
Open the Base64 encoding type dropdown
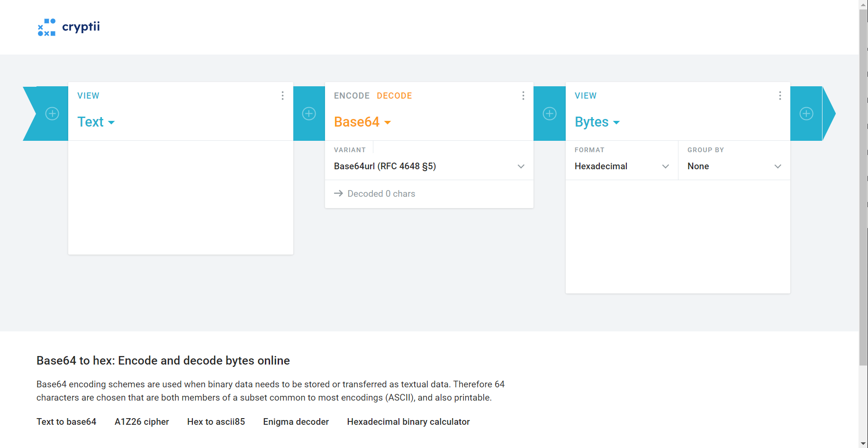(x=362, y=122)
